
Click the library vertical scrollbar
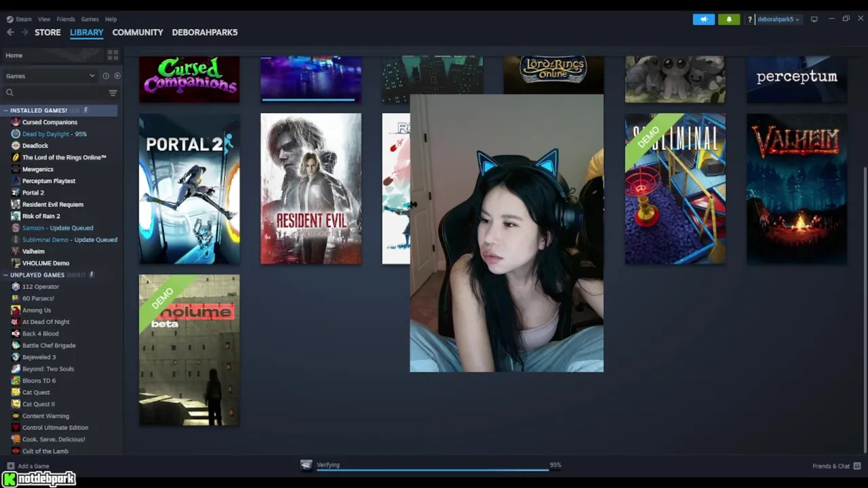(x=864, y=308)
